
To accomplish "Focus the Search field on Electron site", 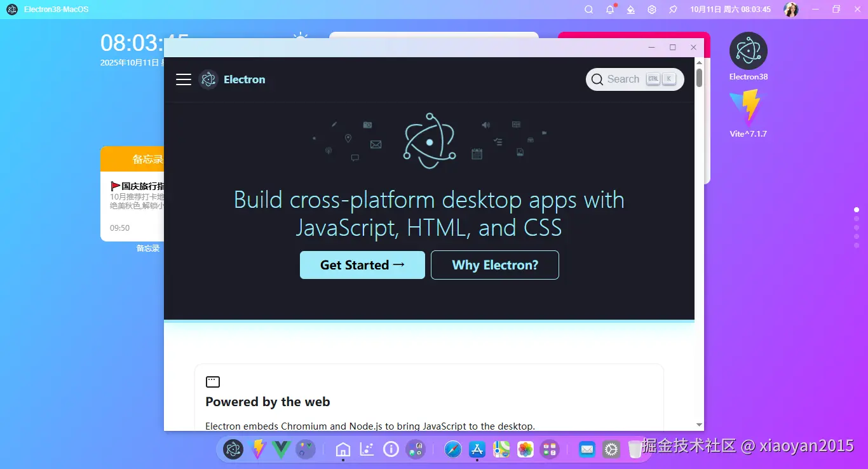I will coord(635,79).
